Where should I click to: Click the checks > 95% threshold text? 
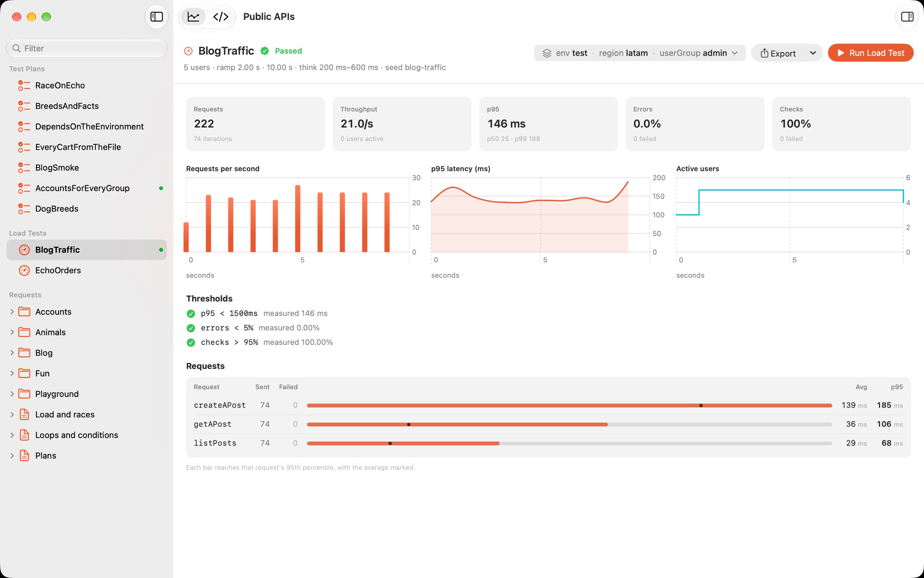pyautogui.click(x=229, y=342)
